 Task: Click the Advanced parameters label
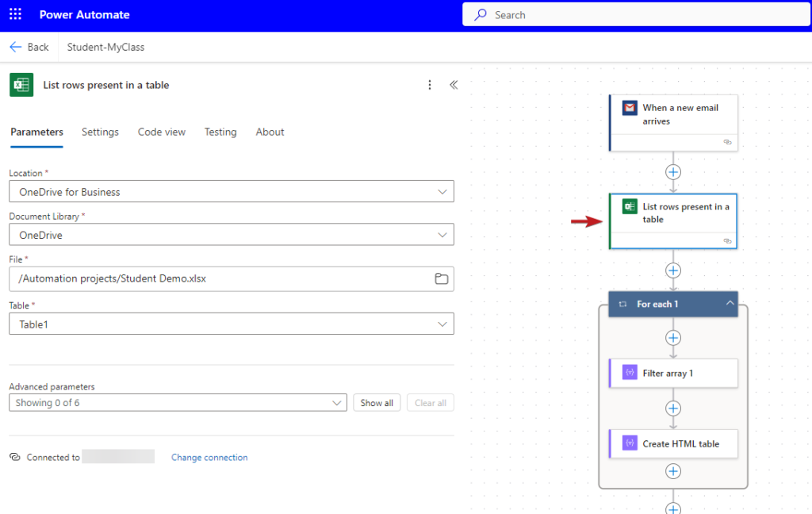point(52,386)
